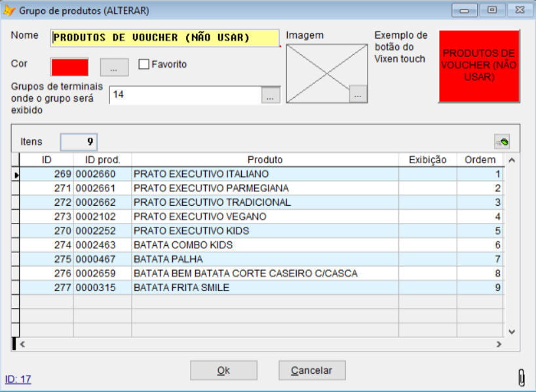Open the color picker ellipsis button
The width and height of the screenshot is (536, 392).
pos(113,67)
